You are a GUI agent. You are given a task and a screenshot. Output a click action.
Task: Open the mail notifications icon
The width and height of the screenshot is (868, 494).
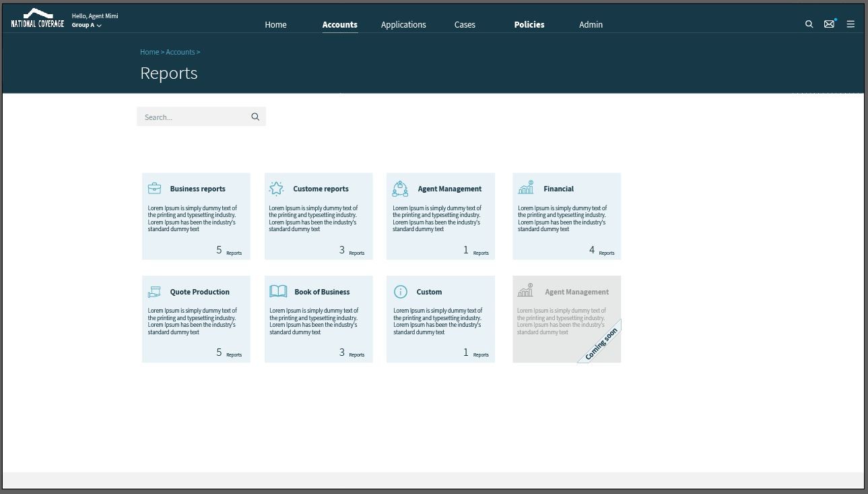tap(830, 24)
